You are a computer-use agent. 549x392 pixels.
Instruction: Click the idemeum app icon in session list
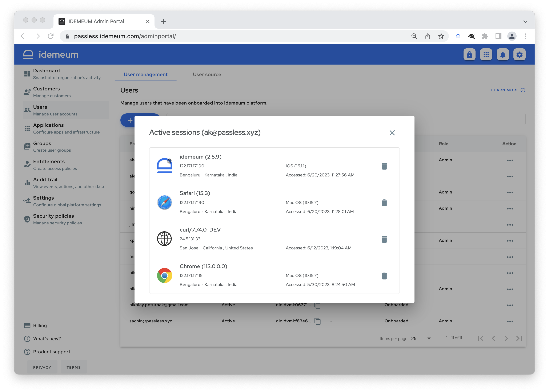pos(164,166)
